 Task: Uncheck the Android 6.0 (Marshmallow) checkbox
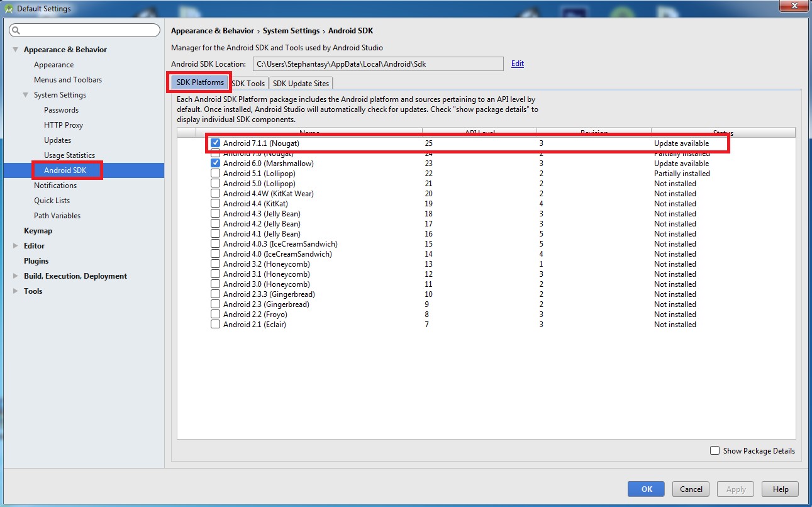point(216,164)
